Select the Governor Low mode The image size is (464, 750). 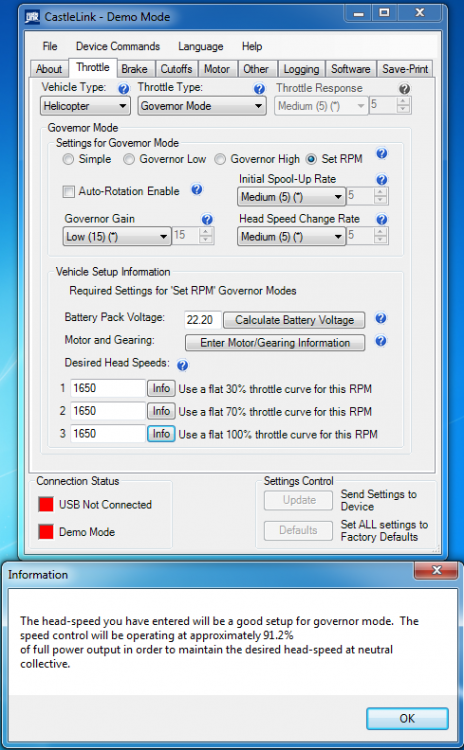pyautogui.click(x=129, y=159)
